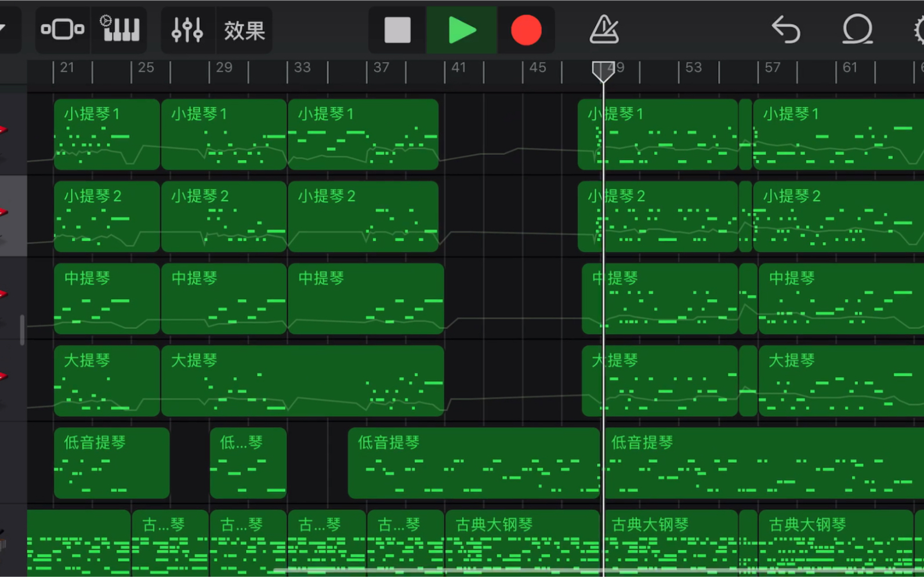Stop playback with the square button
Screen dimensions: 924x577
pos(397,30)
